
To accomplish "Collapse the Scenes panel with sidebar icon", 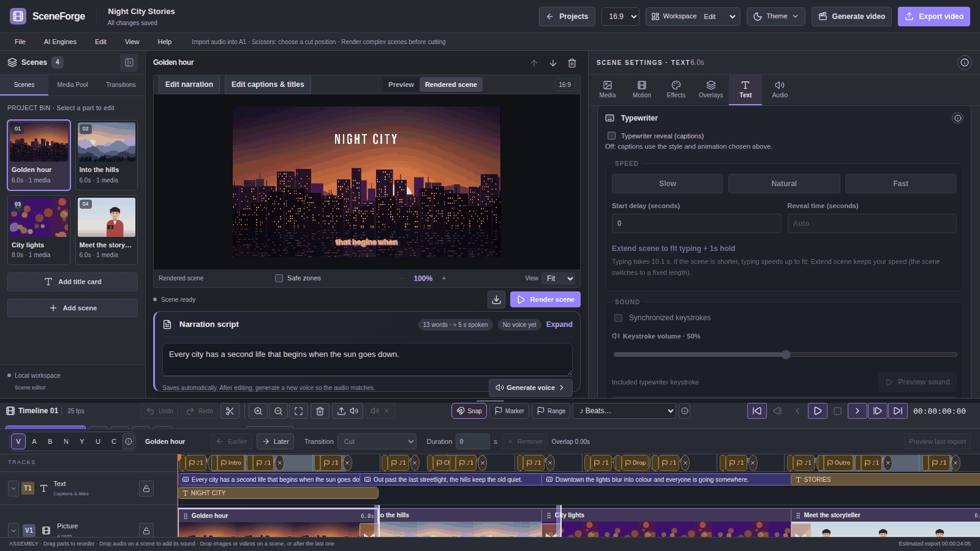I will (x=129, y=62).
